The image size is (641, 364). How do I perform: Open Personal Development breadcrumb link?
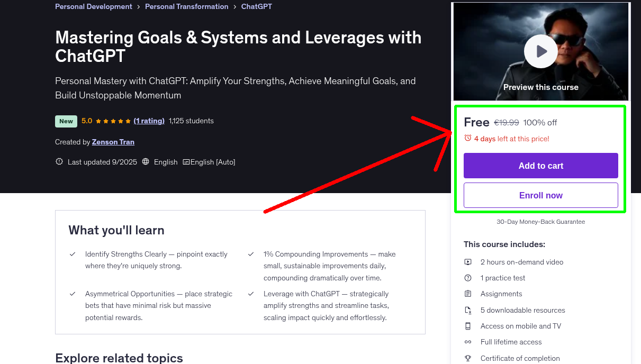[94, 7]
